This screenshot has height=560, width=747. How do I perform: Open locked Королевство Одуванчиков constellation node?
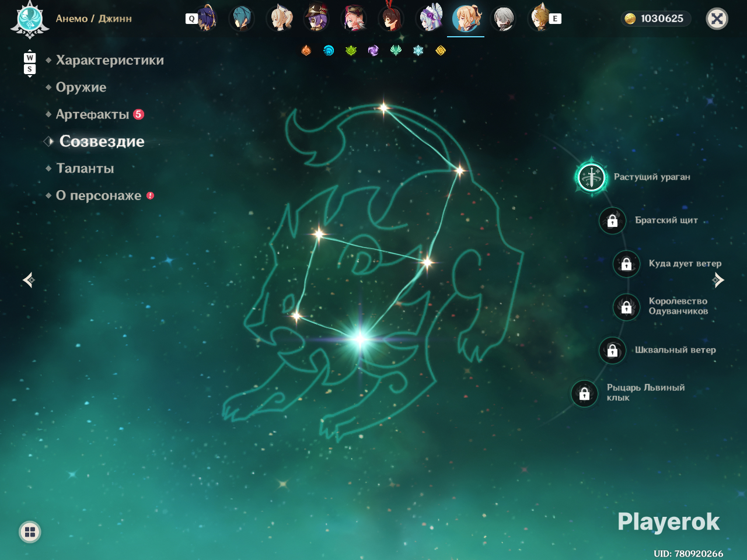626,306
